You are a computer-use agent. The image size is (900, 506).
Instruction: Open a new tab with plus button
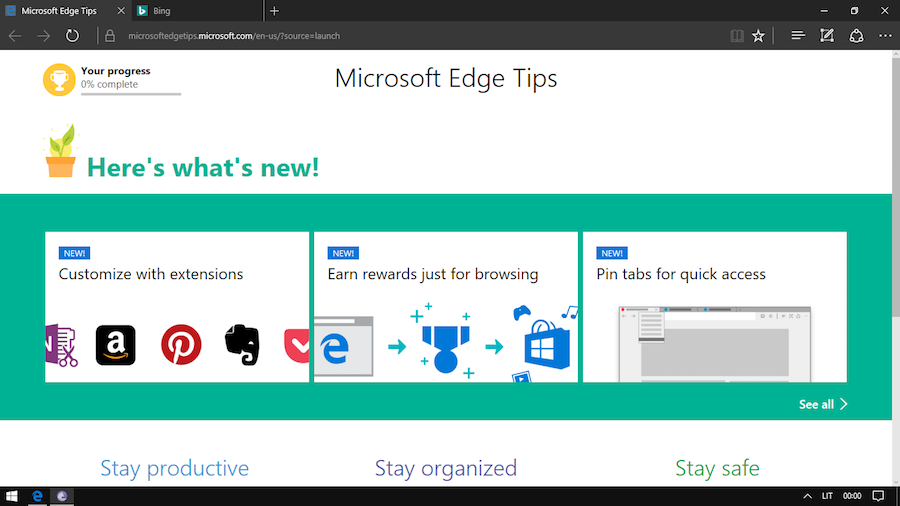(275, 11)
